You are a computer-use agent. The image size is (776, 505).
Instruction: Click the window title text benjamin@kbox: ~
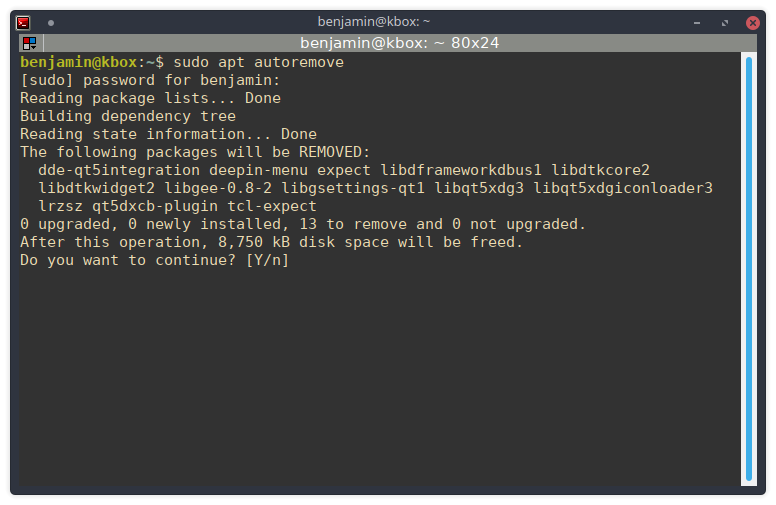(x=374, y=22)
